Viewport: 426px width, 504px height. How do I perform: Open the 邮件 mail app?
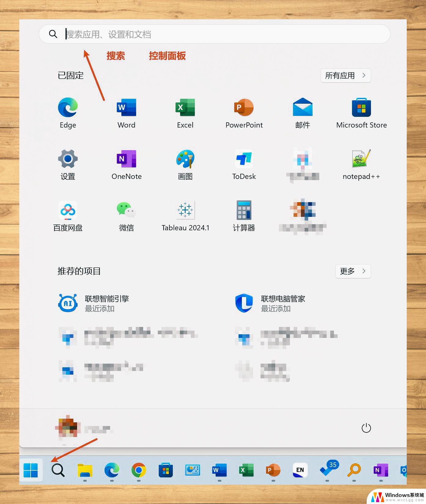tap(303, 113)
